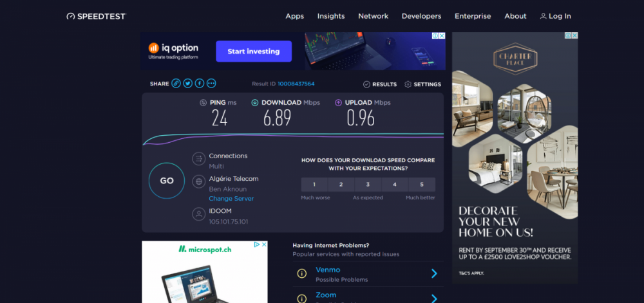Expand the Zoom problems entry

point(433,298)
